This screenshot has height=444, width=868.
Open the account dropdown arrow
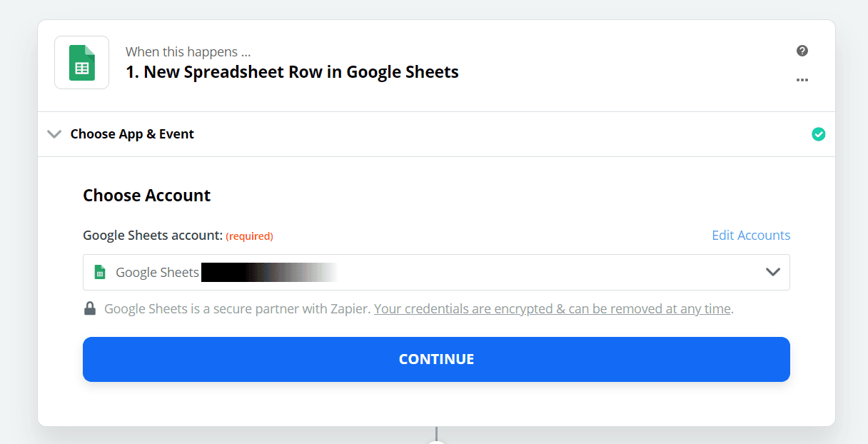click(x=772, y=272)
